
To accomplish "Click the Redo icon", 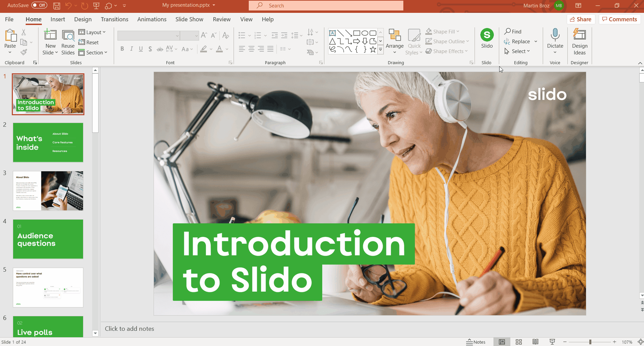I will 84,5.
